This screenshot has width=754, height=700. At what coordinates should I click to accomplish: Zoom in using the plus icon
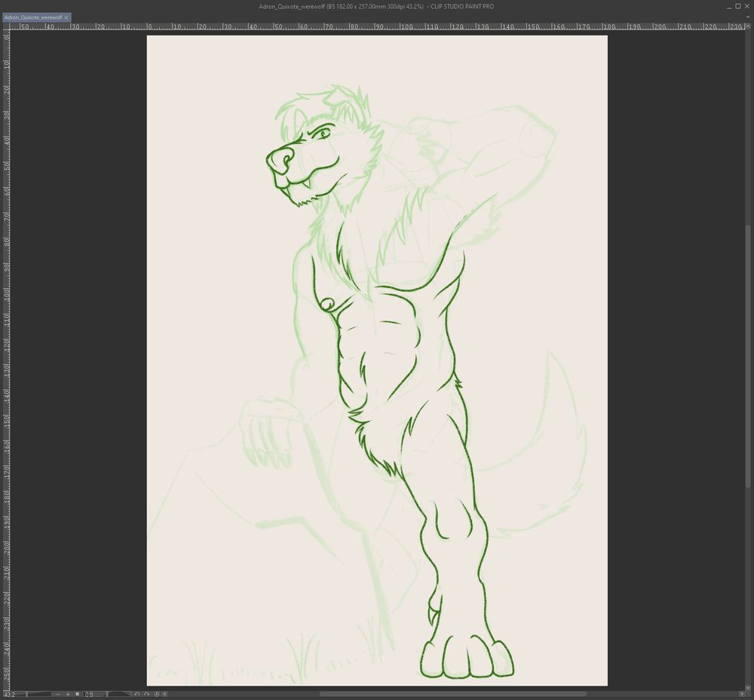69,694
